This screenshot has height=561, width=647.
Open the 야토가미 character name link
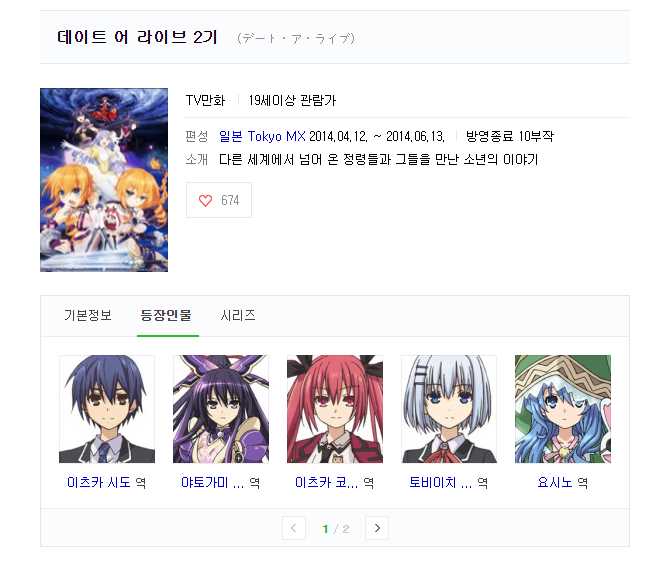[212, 482]
